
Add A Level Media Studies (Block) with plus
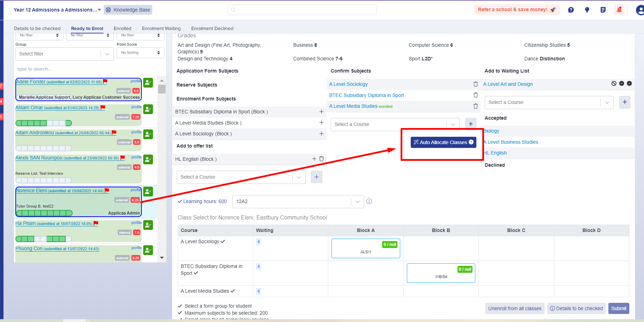321,122
